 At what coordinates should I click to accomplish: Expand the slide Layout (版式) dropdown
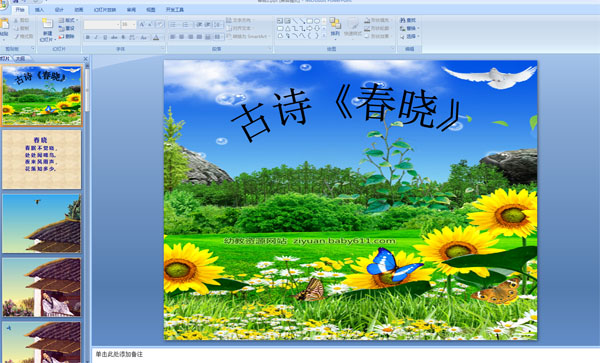68,20
